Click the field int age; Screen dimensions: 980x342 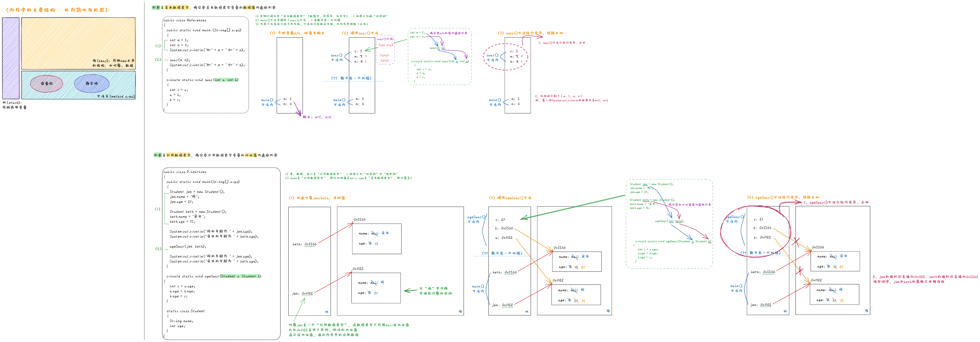tap(177, 326)
